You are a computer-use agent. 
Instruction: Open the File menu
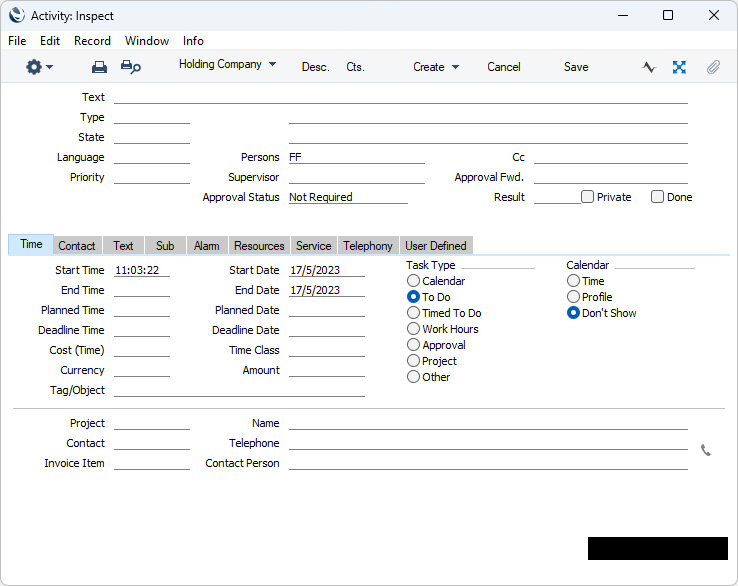(17, 41)
